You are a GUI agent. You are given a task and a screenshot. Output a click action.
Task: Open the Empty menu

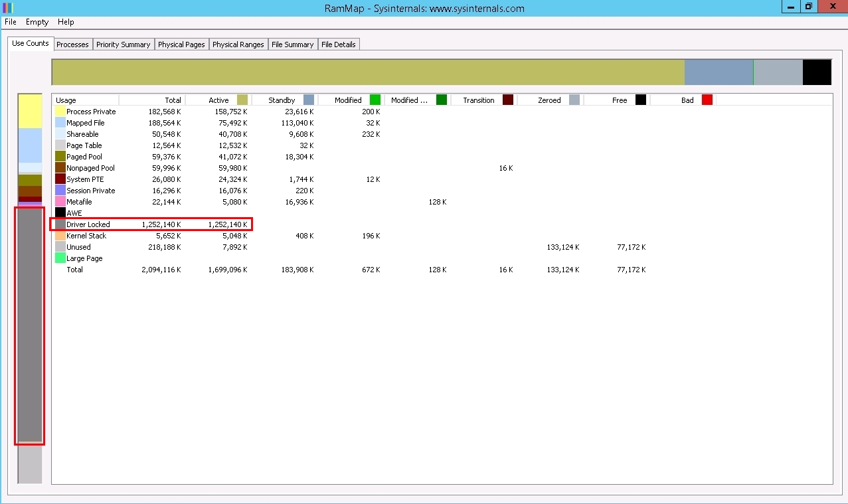click(x=37, y=22)
